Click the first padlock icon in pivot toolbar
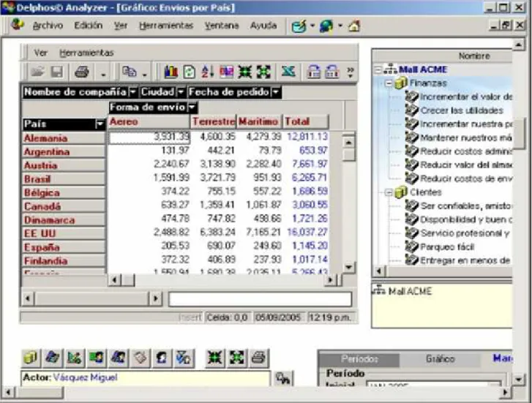 [x=314, y=72]
